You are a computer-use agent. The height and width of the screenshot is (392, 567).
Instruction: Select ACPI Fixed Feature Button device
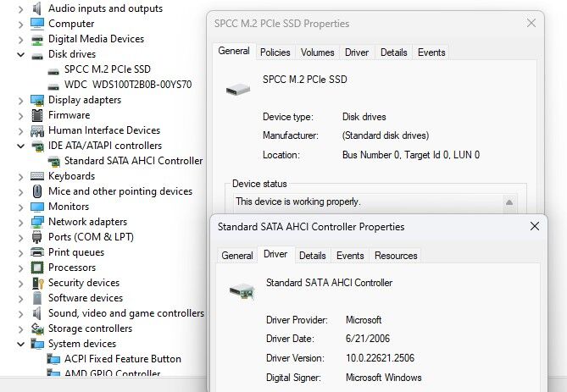[123, 359]
